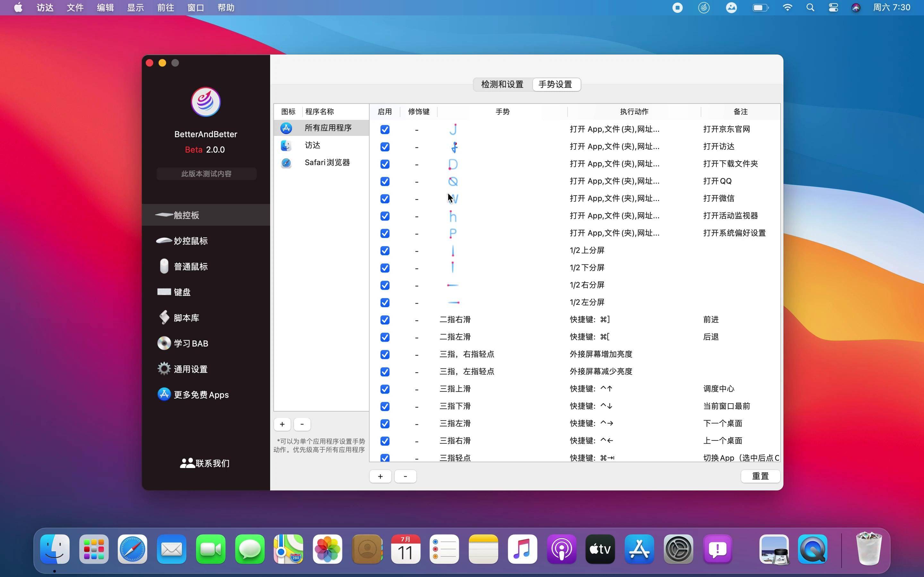
Task: Uncheck the 打开QQ gesture row
Action: click(x=384, y=181)
